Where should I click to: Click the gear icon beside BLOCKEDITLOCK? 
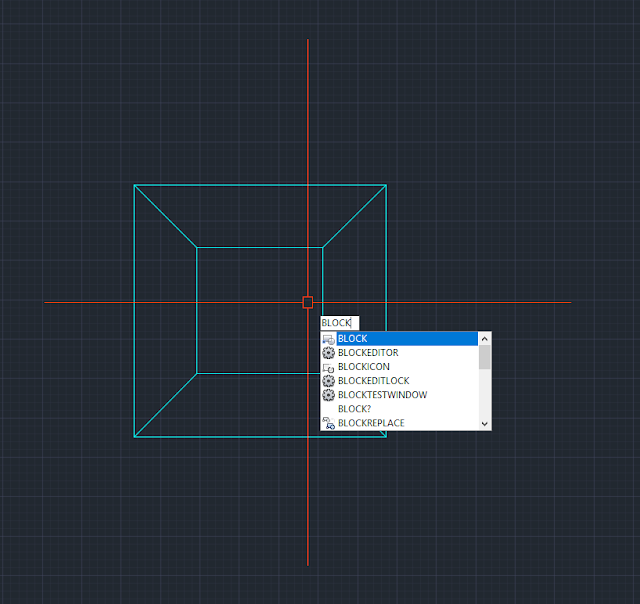click(329, 381)
